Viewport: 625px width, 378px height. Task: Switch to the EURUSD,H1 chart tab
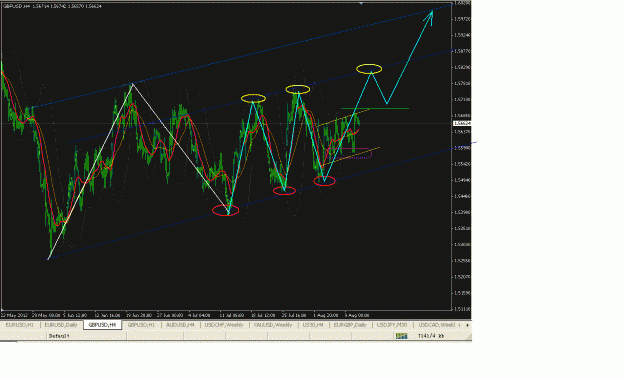[20, 325]
